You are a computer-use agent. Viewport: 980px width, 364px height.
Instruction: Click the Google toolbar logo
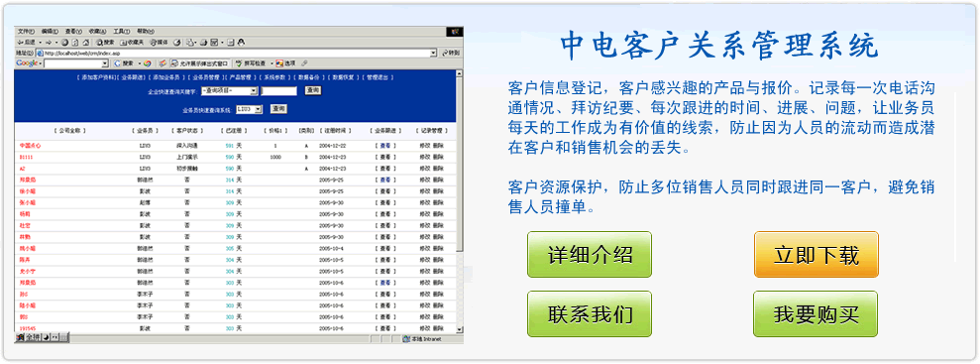click(x=27, y=63)
